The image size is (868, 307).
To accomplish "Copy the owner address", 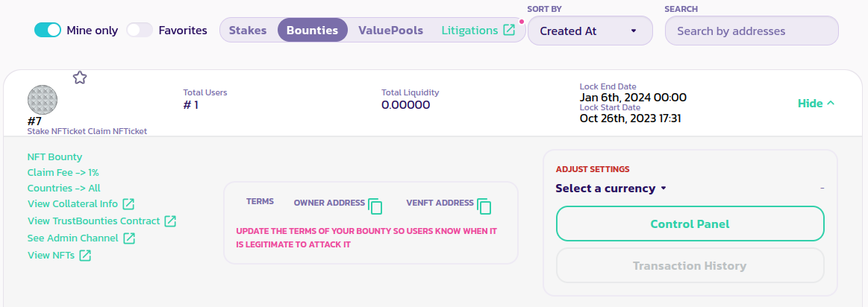I will coord(375,206).
